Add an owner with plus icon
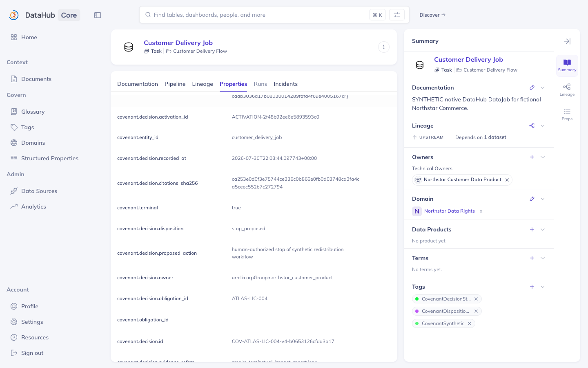 pyautogui.click(x=532, y=157)
